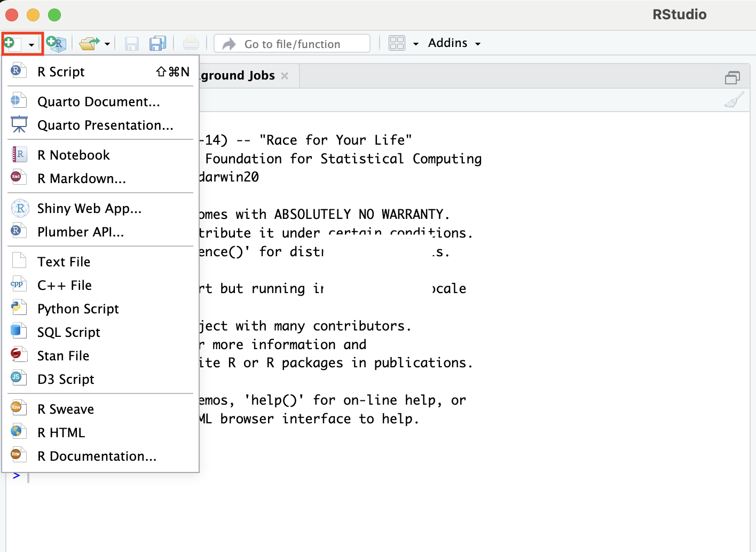Select D3 Script from the menu
Image resolution: width=756 pixels, height=552 pixels.
point(100,379)
